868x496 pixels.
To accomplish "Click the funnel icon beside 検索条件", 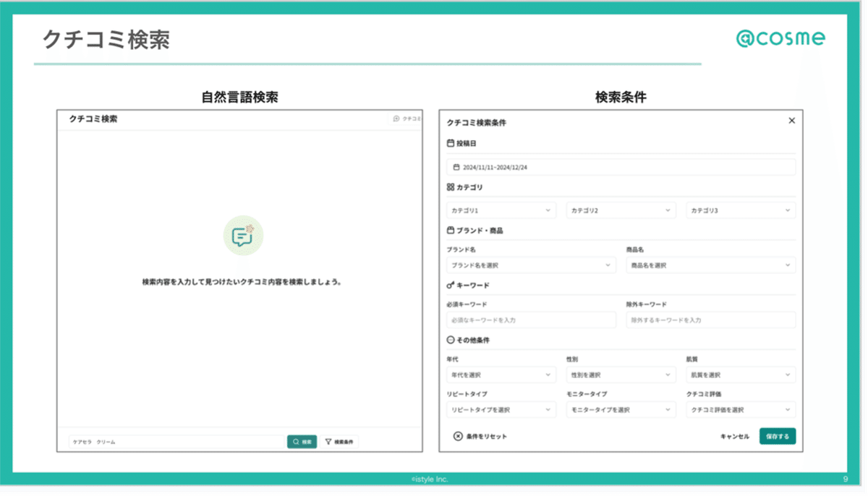I will point(328,442).
